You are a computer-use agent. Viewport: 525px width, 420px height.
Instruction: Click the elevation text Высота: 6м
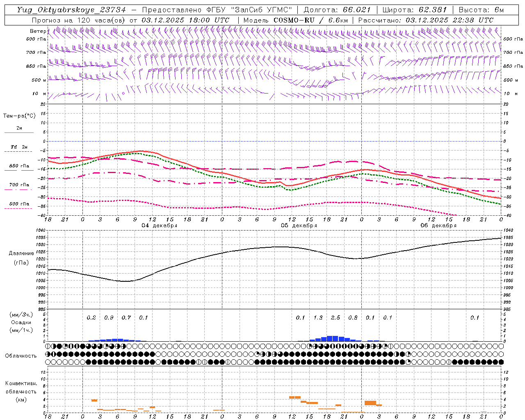tap(482, 10)
